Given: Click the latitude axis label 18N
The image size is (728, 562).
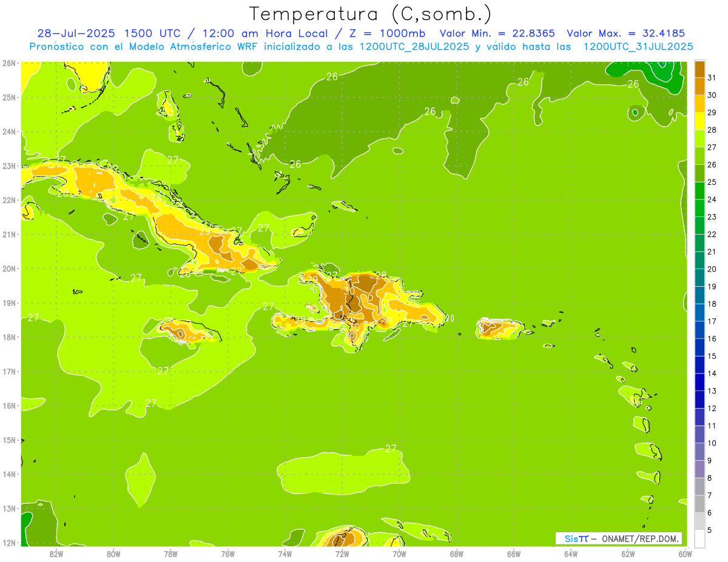Looking at the screenshot, I should coord(8,337).
